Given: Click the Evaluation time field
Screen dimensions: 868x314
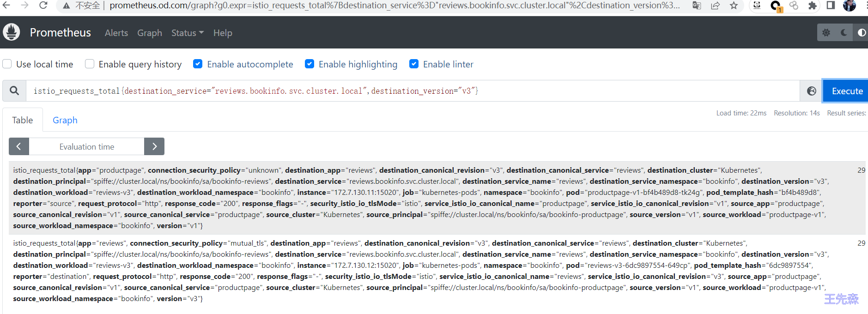Looking at the screenshot, I should pos(87,146).
